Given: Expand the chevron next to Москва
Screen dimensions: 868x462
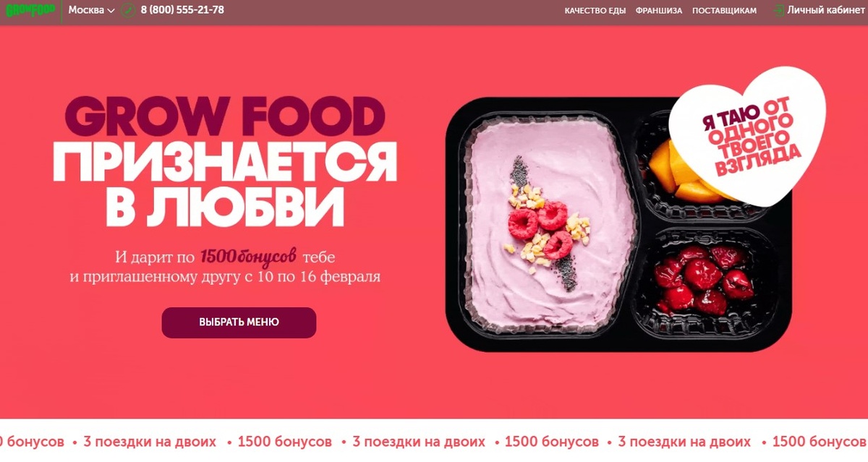Looking at the screenshot, I should 111,11.
